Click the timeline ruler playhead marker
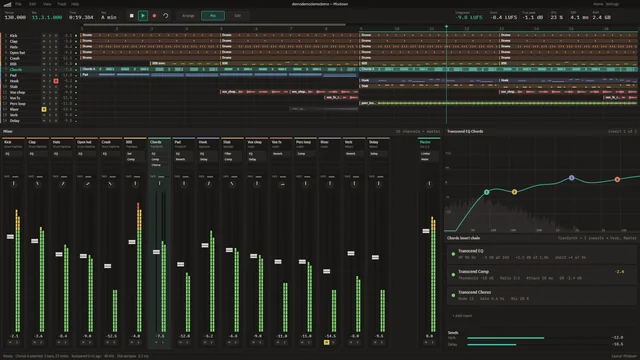640x360 pixels. click(446, 27)
